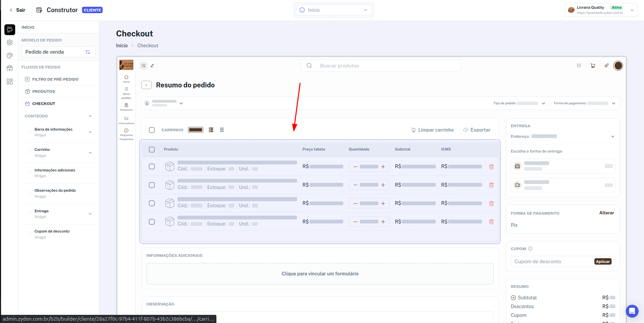This screenshot has width=644, height=323.
Task: Open the apps grid icon in left rail
Action: click(x=9, y=82)
